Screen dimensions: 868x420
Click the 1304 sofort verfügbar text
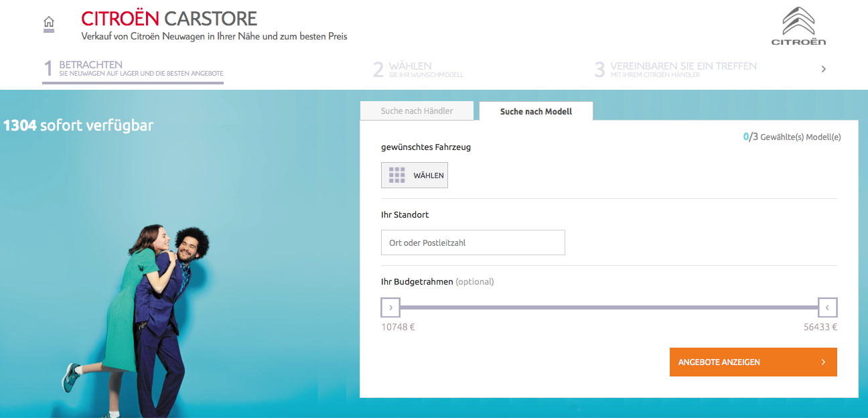point(78,125)
